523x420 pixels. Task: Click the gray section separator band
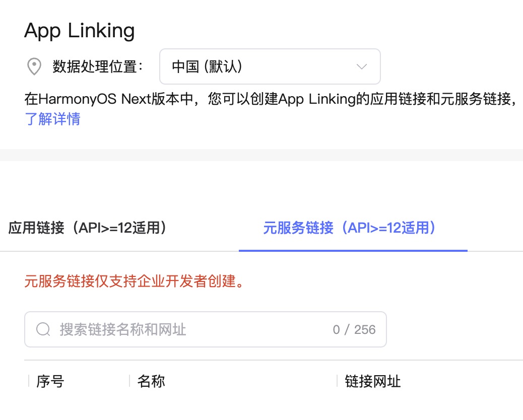coord(261,155)
